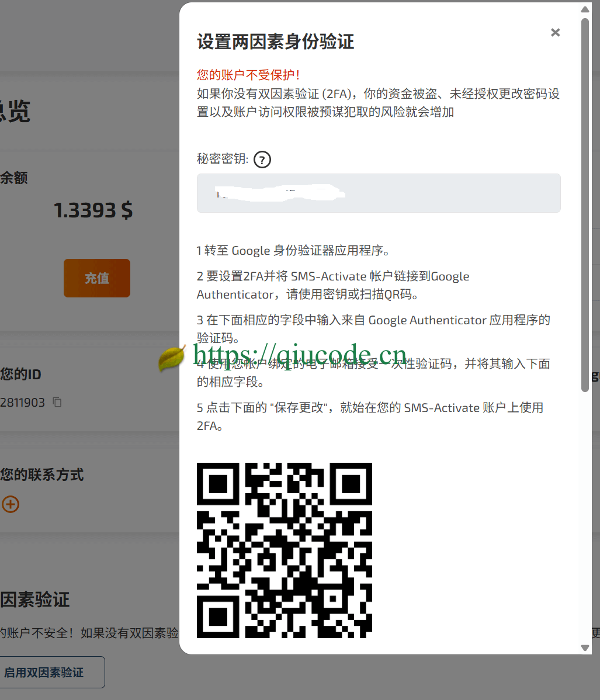Screen dimensions: 600x700
Task: Click the leaf icon in the watermark
Action: (171, 358)
